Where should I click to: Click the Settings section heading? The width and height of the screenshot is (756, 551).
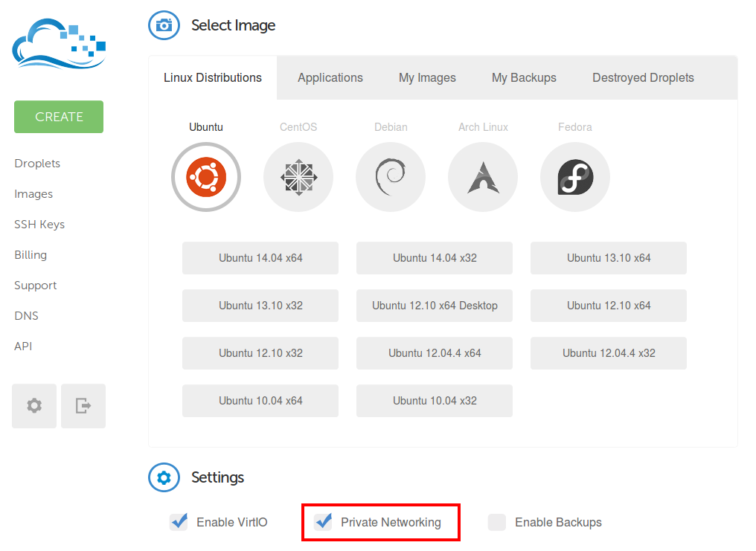coord(217,477)
